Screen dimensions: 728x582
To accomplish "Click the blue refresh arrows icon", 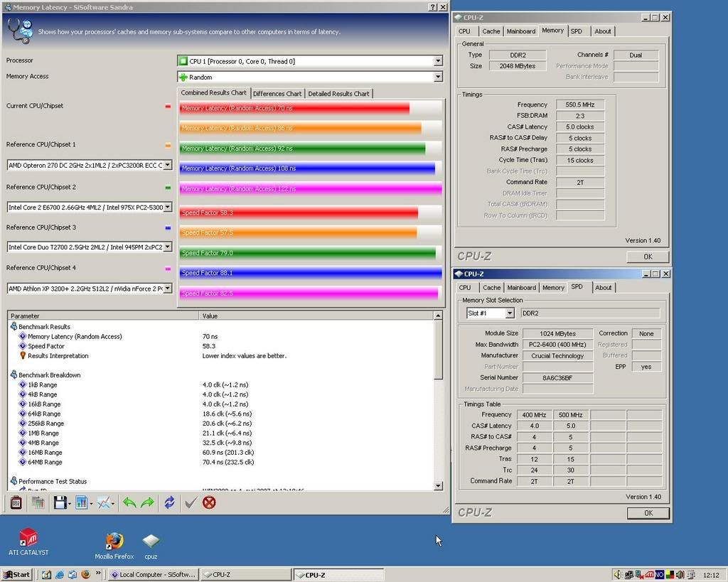I will 169,502.
